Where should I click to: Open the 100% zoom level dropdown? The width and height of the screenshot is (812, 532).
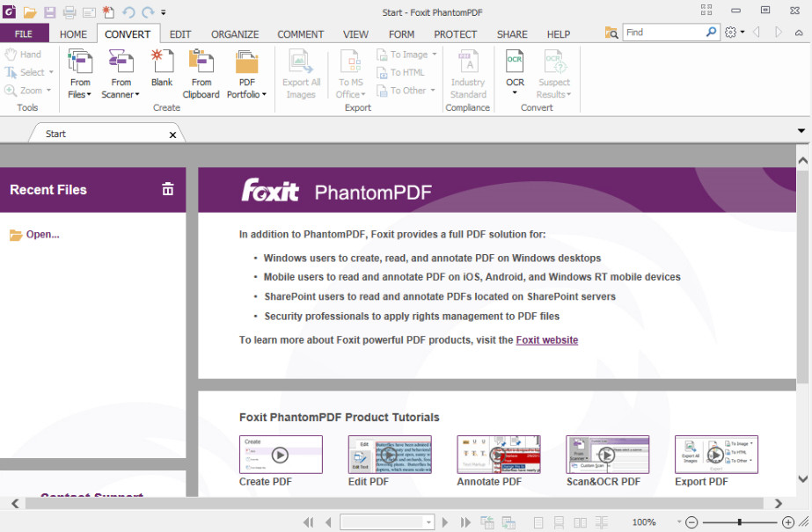pos(678,521)
